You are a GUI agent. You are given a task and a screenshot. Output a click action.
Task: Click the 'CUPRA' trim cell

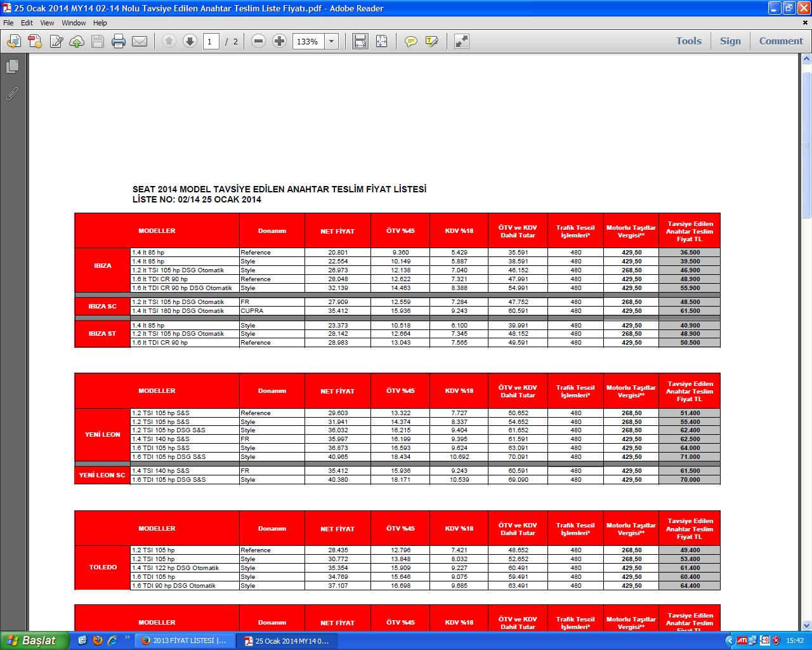point(272,311)
